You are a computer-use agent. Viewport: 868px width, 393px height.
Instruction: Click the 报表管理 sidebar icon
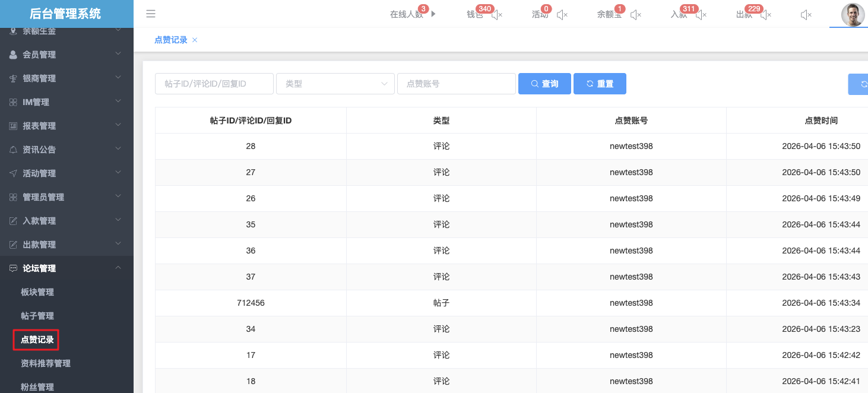tap(13, 126)
